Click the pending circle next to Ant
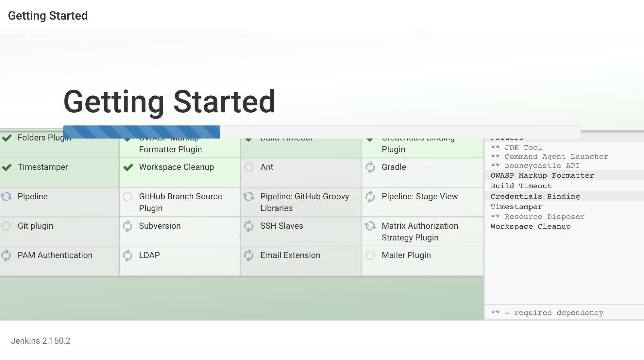Image resolution: width=644 pixels, height=360 pixels. tap(249, 167)
